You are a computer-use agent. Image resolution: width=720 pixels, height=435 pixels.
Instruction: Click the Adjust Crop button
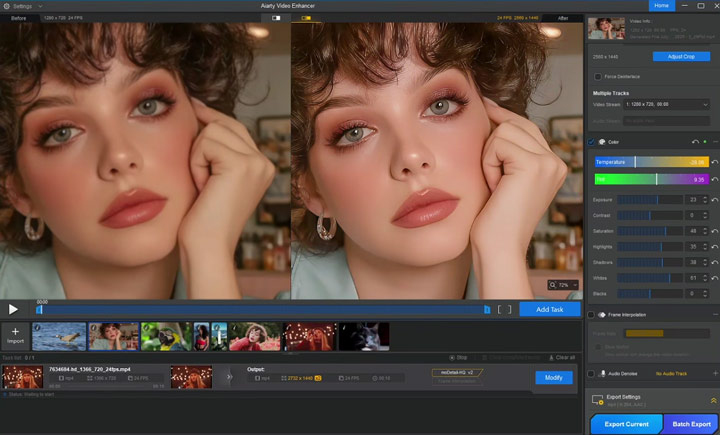(681, 56)
